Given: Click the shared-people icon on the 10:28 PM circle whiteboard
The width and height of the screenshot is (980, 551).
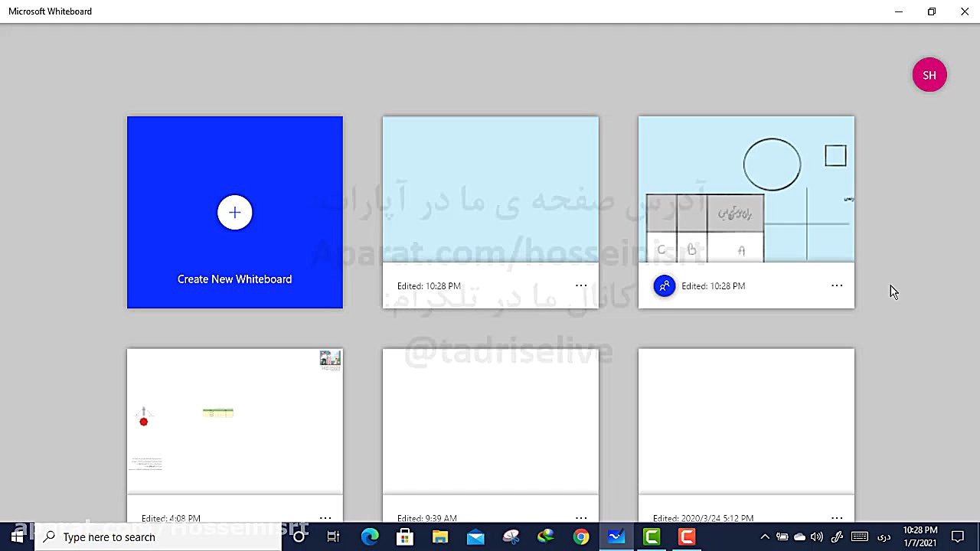Looking at the screenshot, I should click(664, 285).
